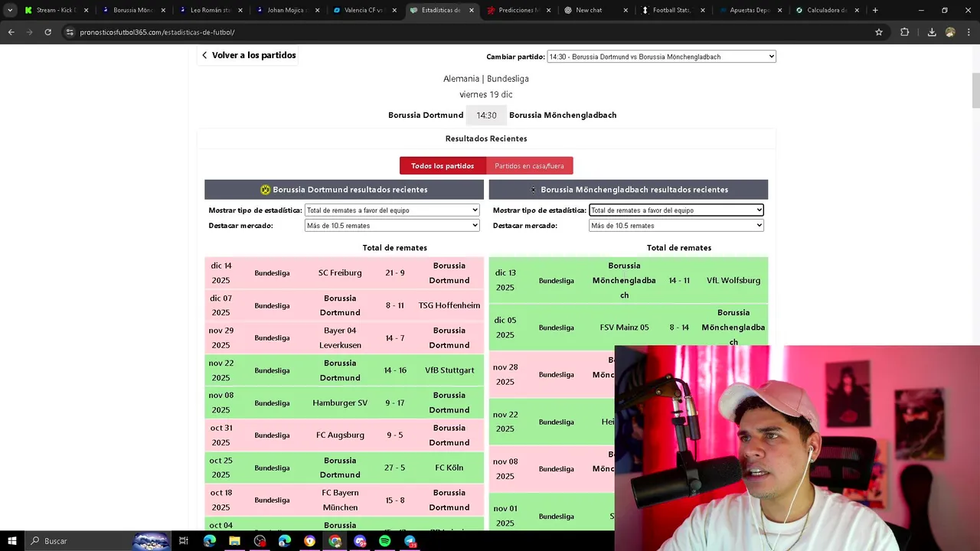Screen dimensions: 980x551
Task: Click the VfL Wolfsburg team name
Action: 733,281
